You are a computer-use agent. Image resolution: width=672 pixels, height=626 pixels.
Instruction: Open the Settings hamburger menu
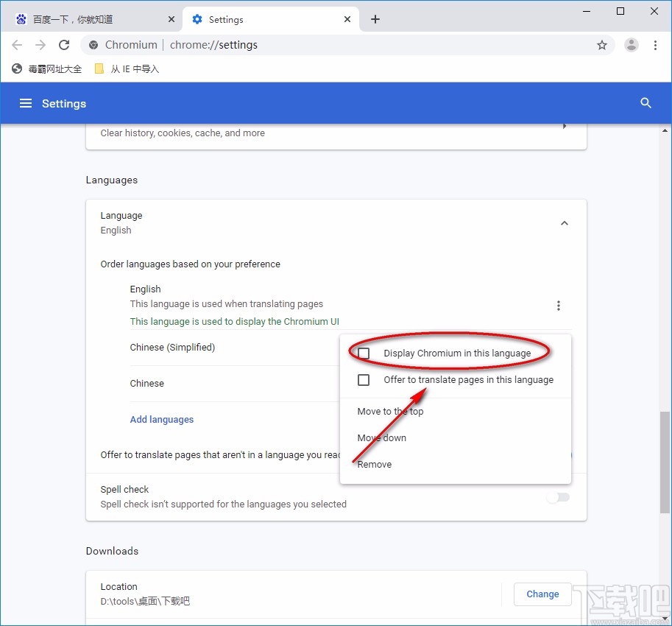click(26, 103)
